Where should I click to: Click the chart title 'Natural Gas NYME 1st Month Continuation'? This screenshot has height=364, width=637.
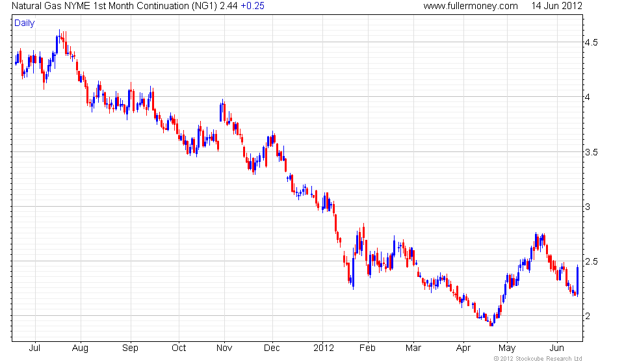click(x=100, y=6)
